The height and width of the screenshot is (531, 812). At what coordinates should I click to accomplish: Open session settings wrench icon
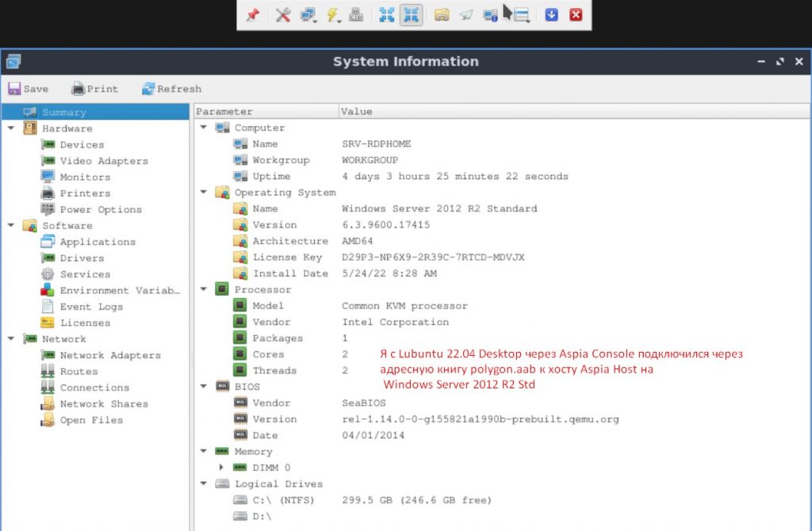(283, 15)
